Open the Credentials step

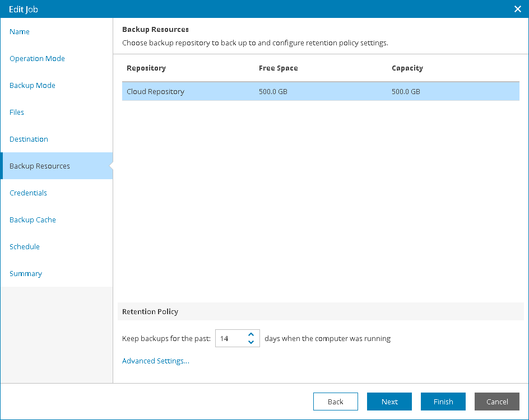coord(29,193)
